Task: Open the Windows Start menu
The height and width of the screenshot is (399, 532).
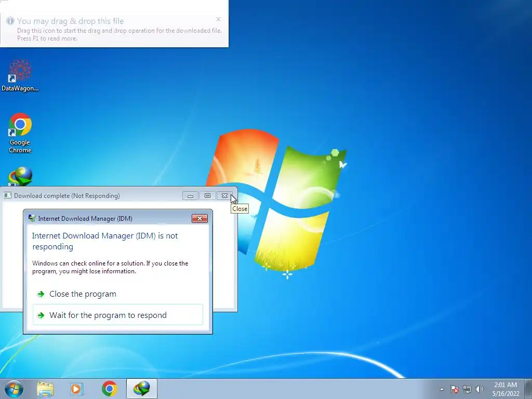Action: 14,389
